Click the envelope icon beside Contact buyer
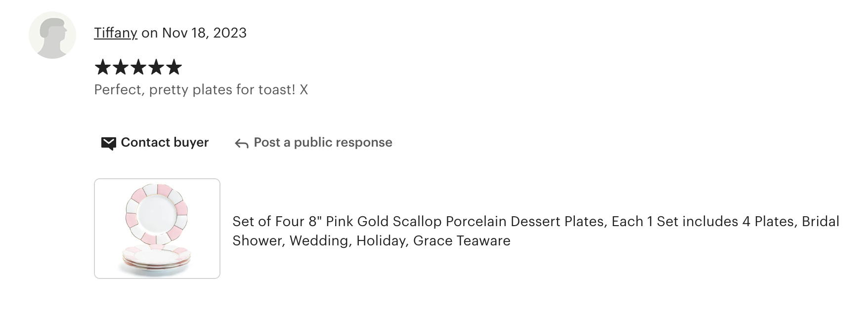 pyautogui.click(x=108, y=143)
